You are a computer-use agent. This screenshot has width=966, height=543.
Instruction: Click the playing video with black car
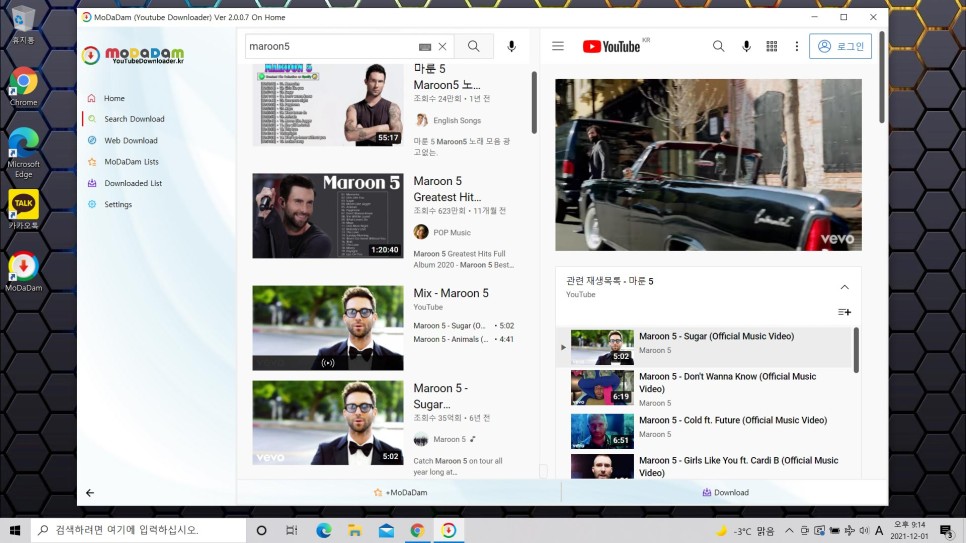708,165
